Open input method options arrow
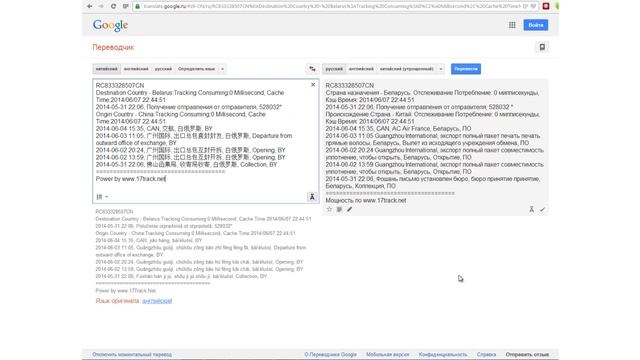Screen dimensions: 640x360 click(x=107, y=197)
